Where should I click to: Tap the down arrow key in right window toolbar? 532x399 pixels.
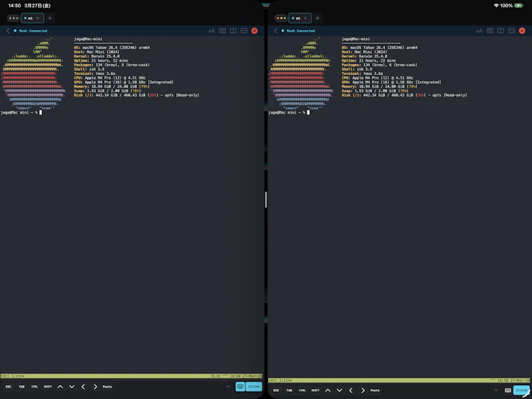[340, 390]
